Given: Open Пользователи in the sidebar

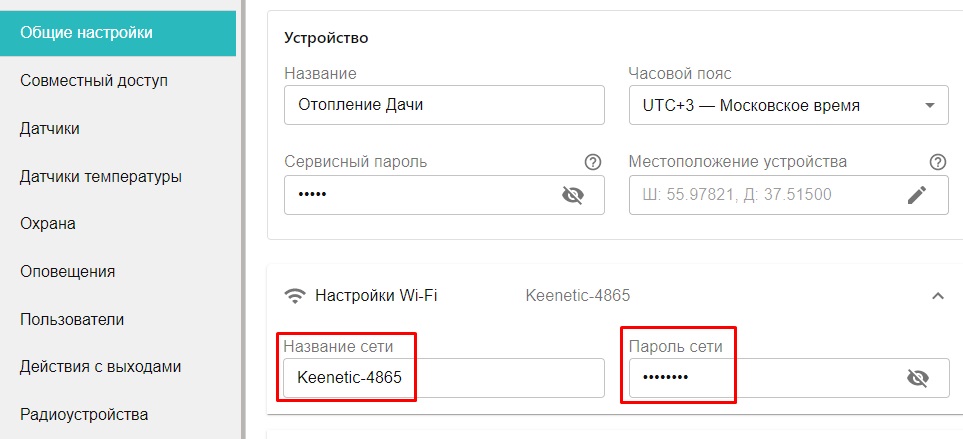Looking at the screenshot, I should 72,320.
